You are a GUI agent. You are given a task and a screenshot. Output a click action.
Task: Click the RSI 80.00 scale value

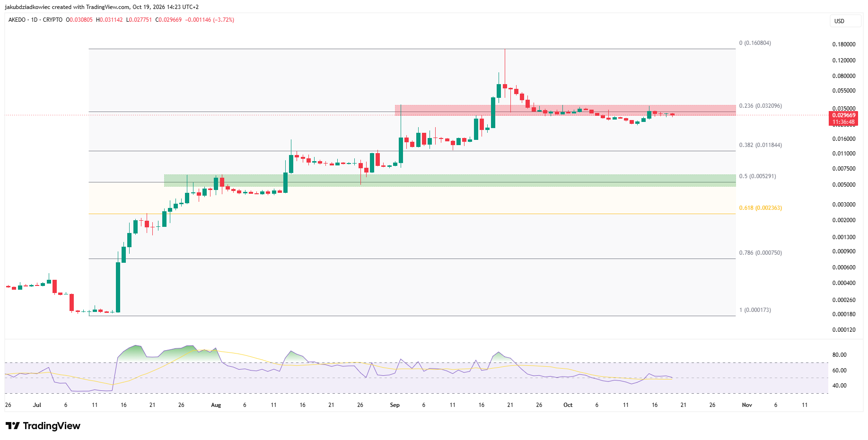[839, 355]
